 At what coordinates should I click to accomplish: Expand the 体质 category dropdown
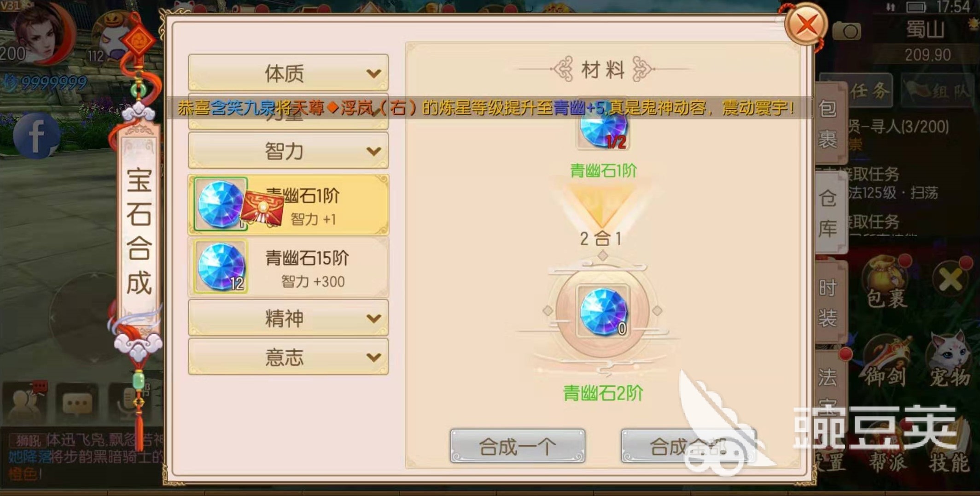tap(288, 73)
